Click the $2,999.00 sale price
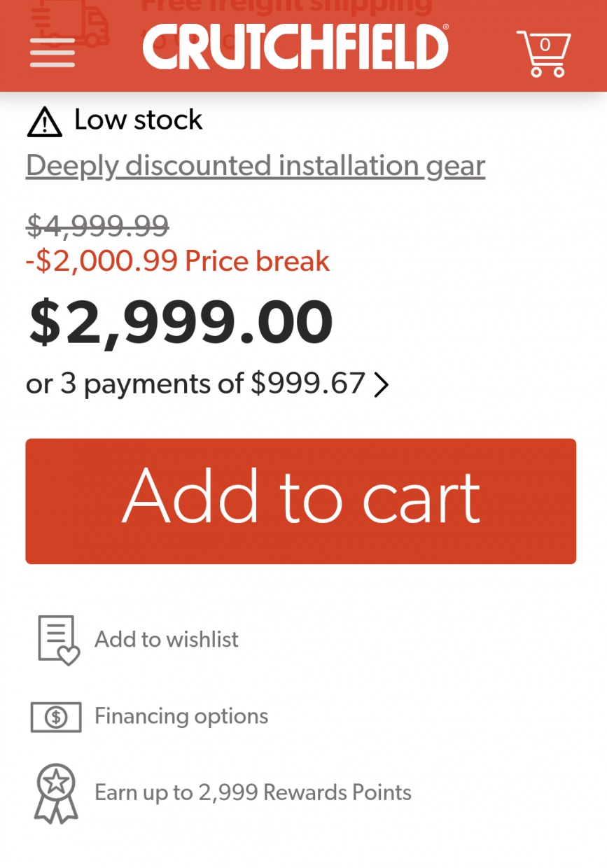This screenshot has width=607, height=868. click(180, 322)
